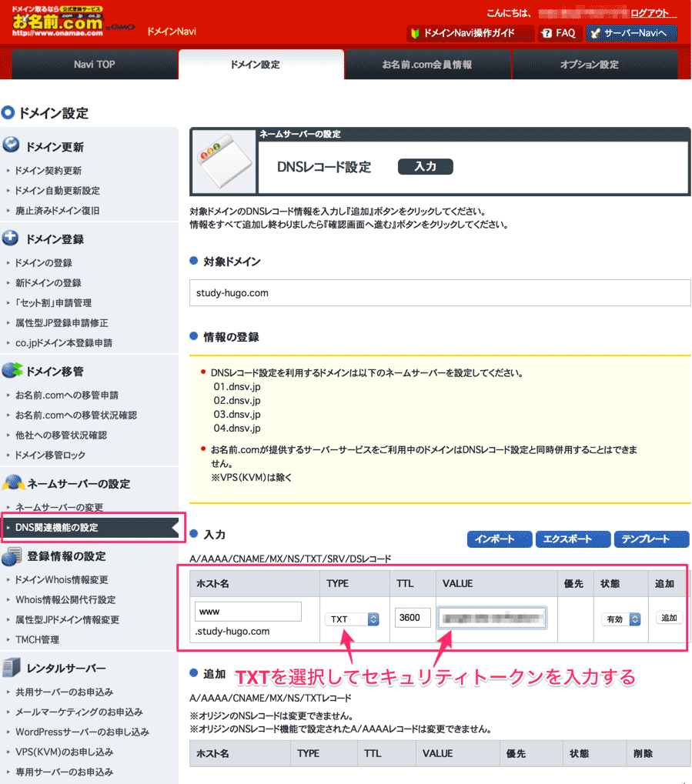Click the DNS record setting notepad thumbnail
692x784 pixels.
[x=224, y=161]
